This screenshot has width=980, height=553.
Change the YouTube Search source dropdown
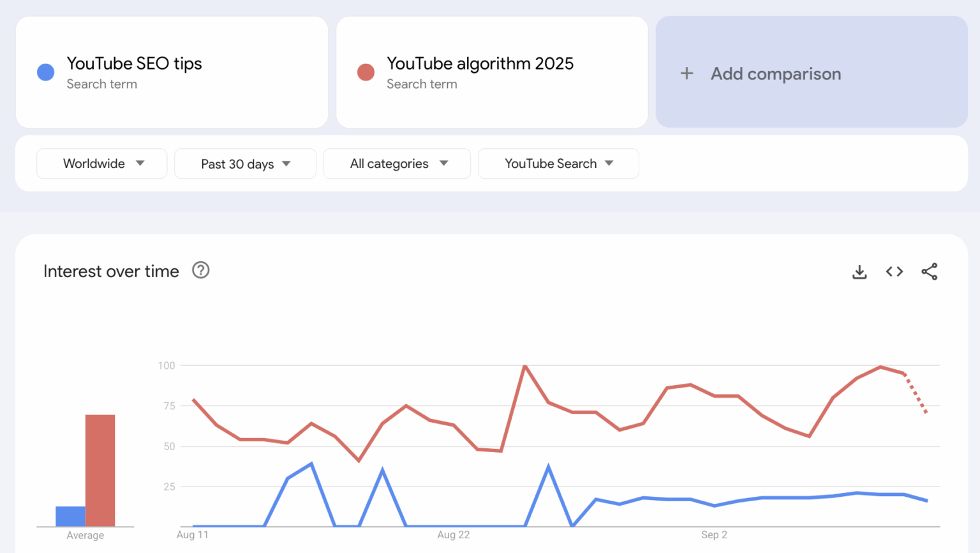point(558,164)
